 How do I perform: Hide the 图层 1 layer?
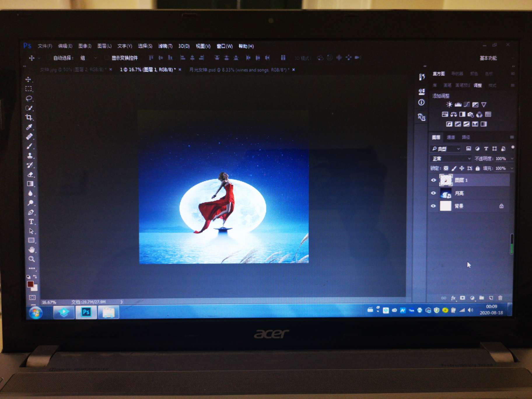[x=433, y=180]
